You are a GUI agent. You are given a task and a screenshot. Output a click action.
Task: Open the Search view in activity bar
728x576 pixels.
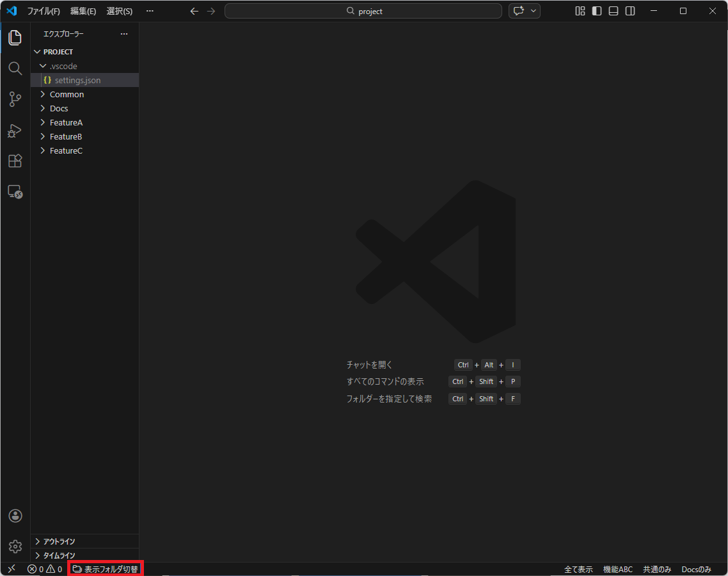pyautogui.click(x=15, y=68)
